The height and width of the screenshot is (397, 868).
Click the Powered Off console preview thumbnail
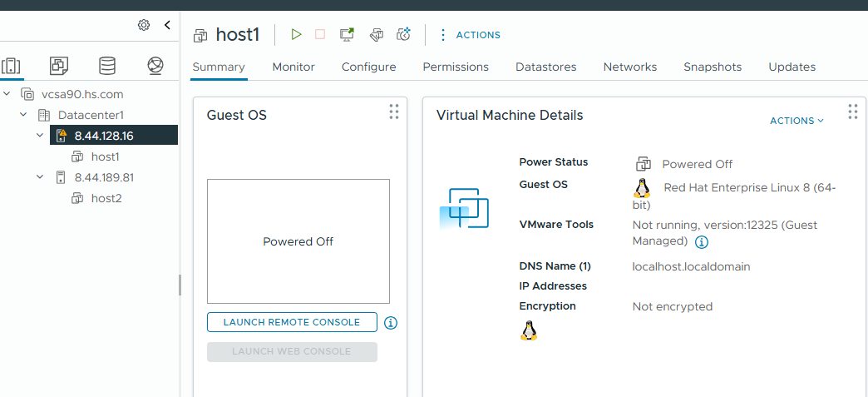pos(298,241)
